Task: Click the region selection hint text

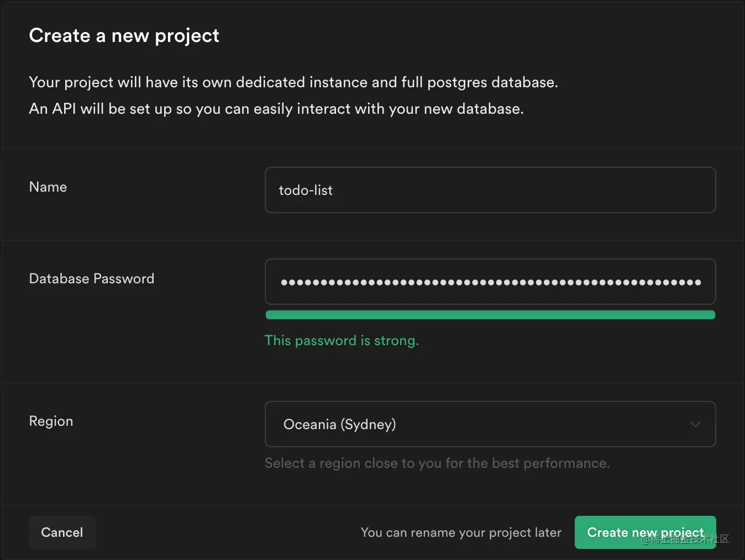Action: 437,463
